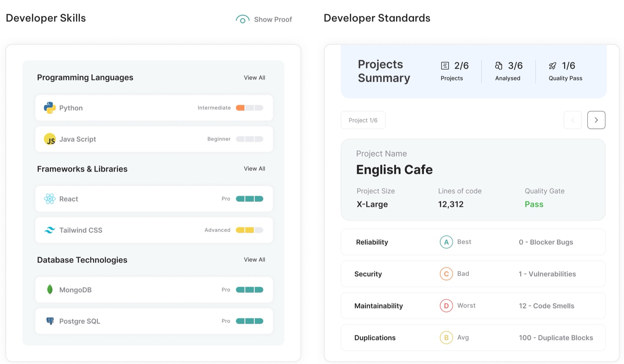Click the Analysed magnifier icon

pos(498,66)
